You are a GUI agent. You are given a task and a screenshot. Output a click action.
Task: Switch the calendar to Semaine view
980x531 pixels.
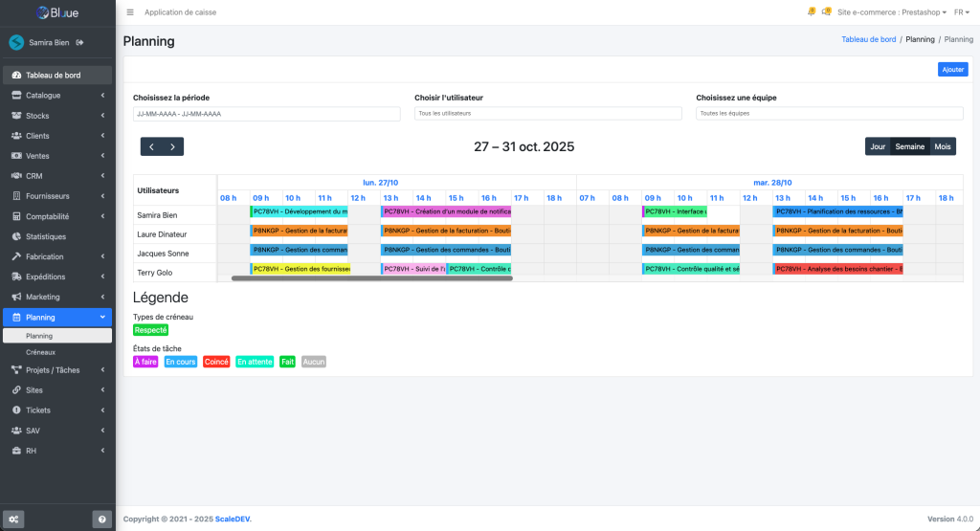(909, 146)
